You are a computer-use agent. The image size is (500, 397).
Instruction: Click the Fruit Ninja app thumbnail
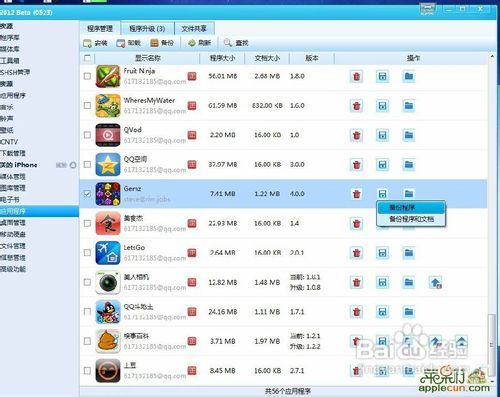click(108, 76)
